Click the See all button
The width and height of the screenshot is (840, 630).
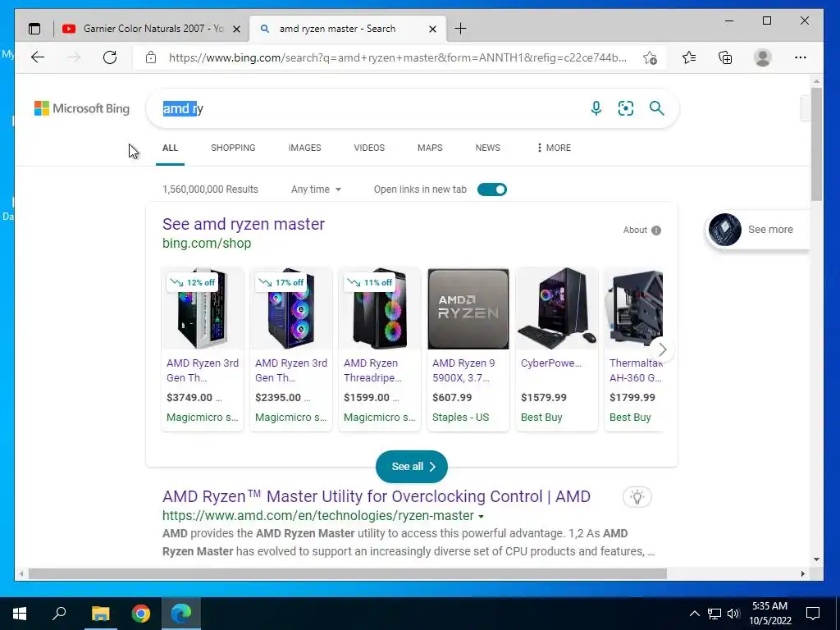[x=412, y=467]
